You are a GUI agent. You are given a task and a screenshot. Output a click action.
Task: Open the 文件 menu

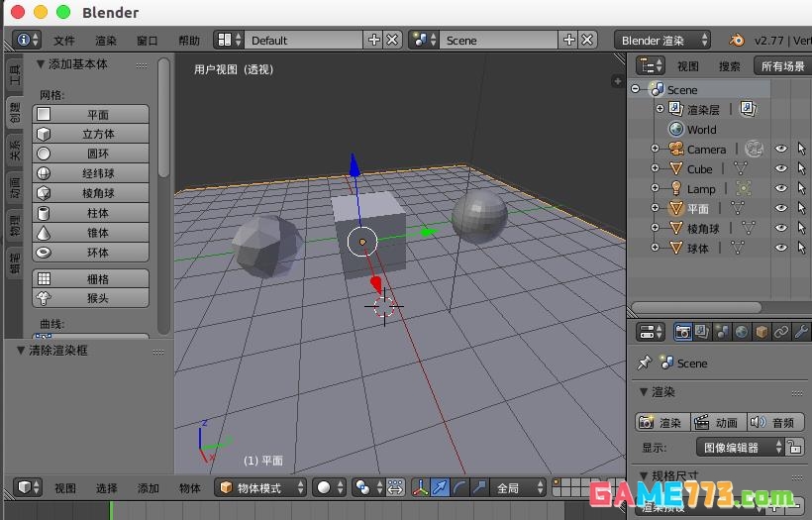[x=64, y=41]
